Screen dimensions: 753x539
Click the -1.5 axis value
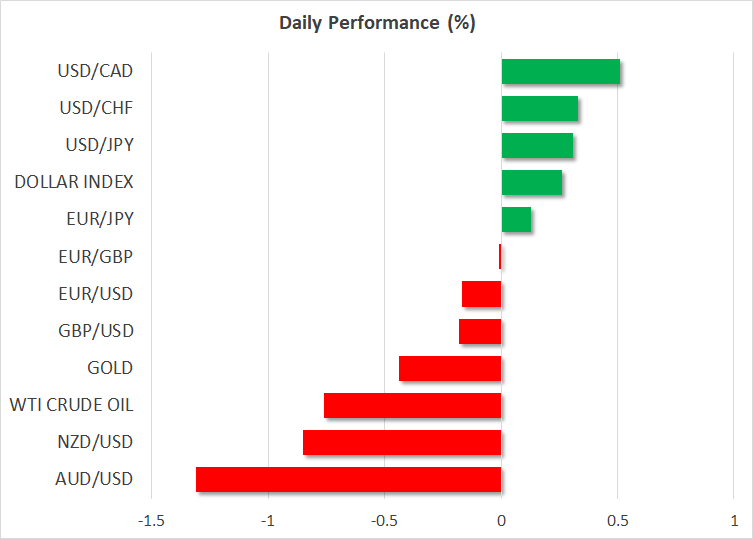pos(153,520)
